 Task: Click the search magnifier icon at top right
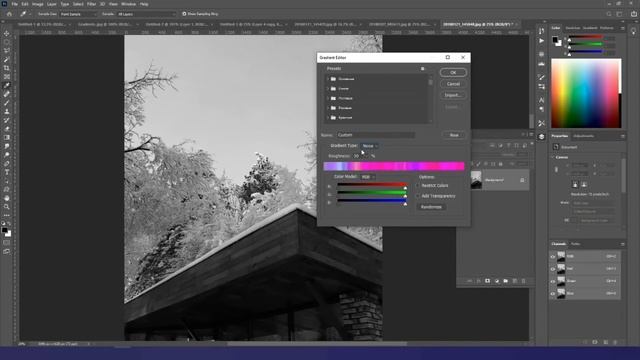(609, 14)
